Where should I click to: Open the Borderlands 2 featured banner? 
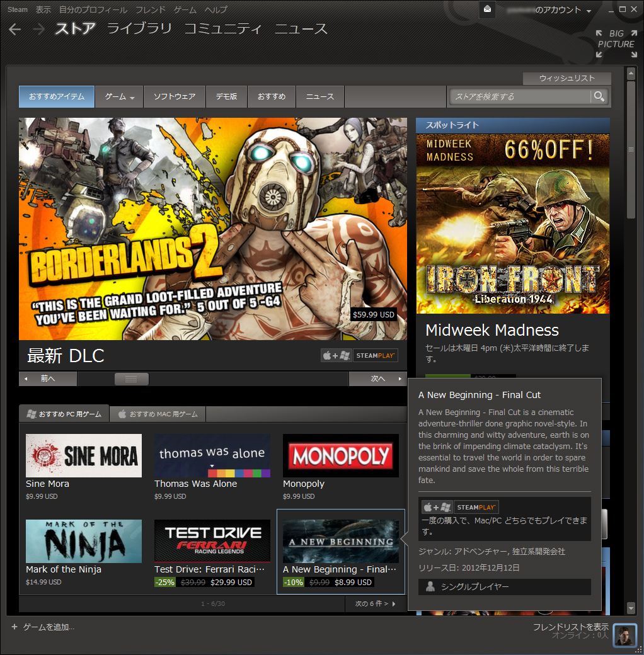(213, 229)
